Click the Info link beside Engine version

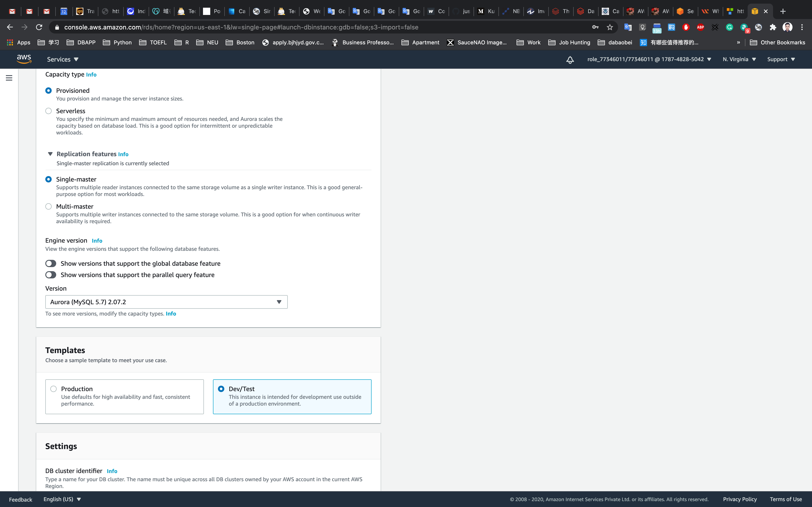pos(97,241)
